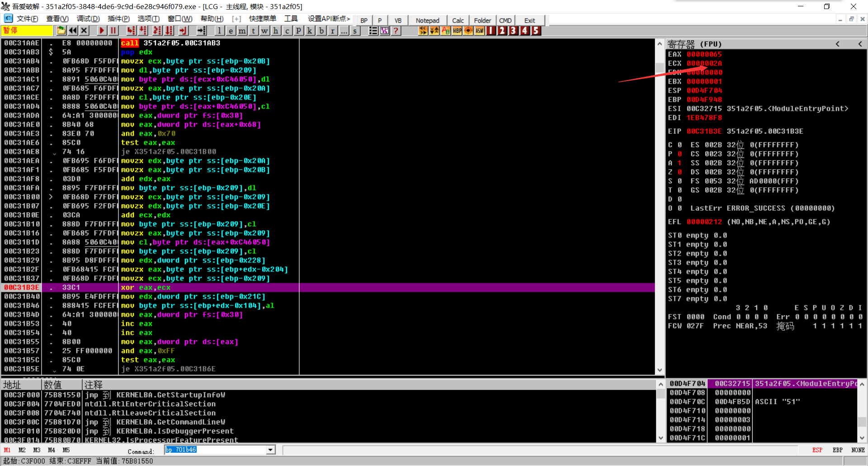Open the command history dropdown
This screenshot has height=466, width=868.
(x=270, y=450)
